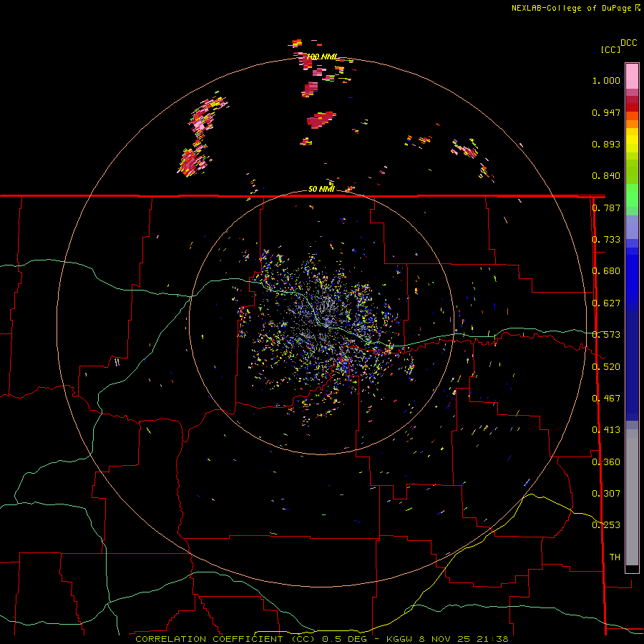Image resolution: width=644 pixels, height=644 pixels.
Task: Click the 100 NMI range ring label
Action: tap(322, 57)
